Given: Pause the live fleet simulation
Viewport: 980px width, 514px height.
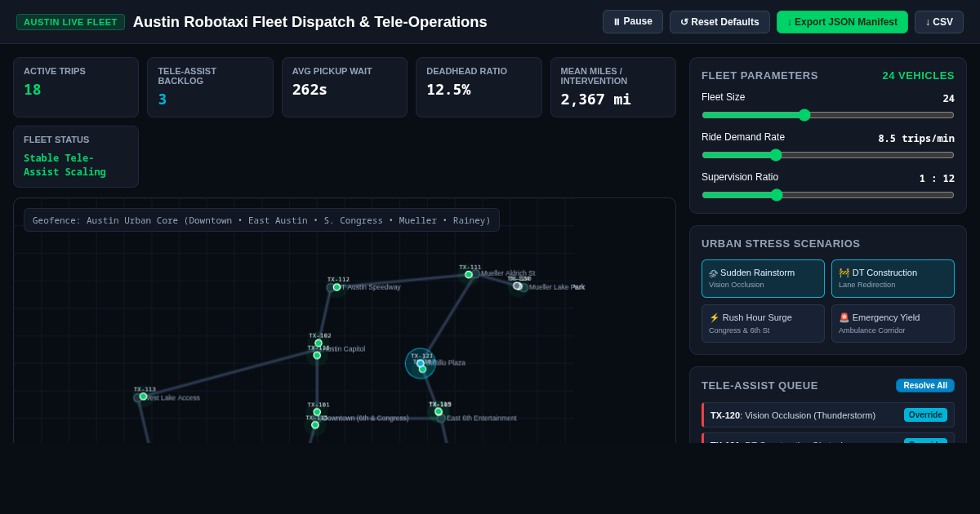Looking at the screenshot, I should tap(633, 21).
